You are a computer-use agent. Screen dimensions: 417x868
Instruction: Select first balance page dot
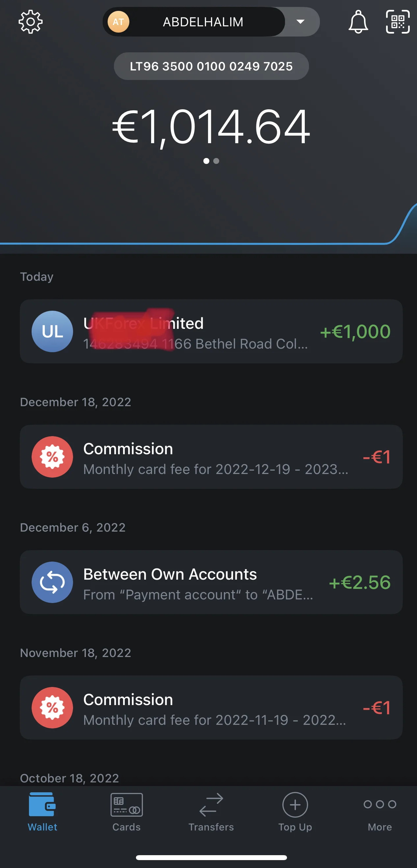point(206,161)
